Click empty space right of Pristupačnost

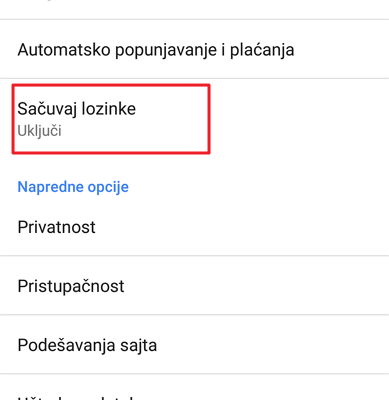pyautogui.click(x=257, y=285)
